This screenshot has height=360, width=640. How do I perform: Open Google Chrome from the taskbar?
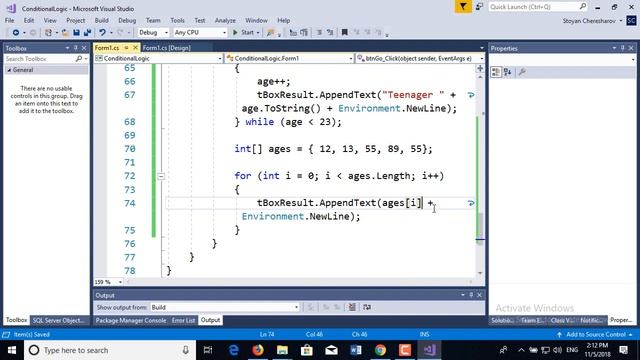(380, 350)
